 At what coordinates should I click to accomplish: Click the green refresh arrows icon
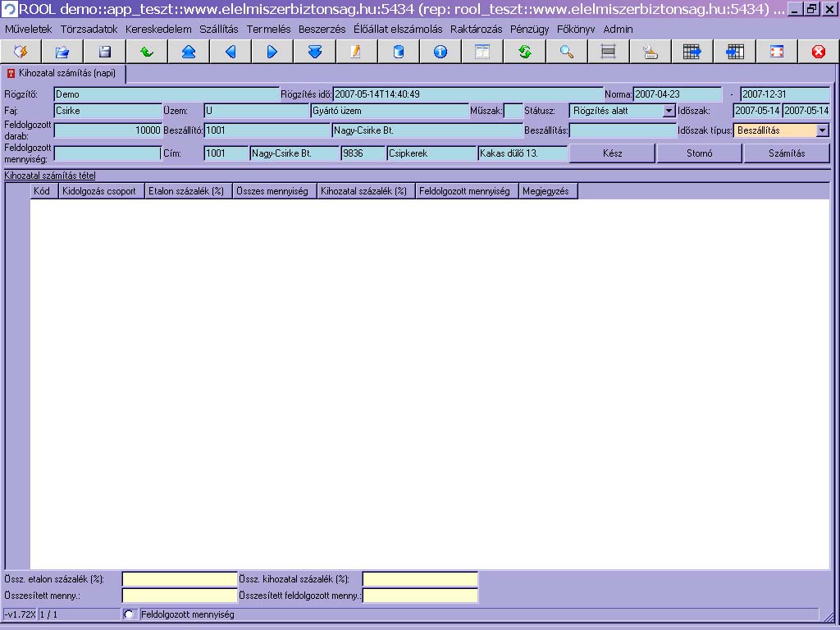click(x=525, y=52)
